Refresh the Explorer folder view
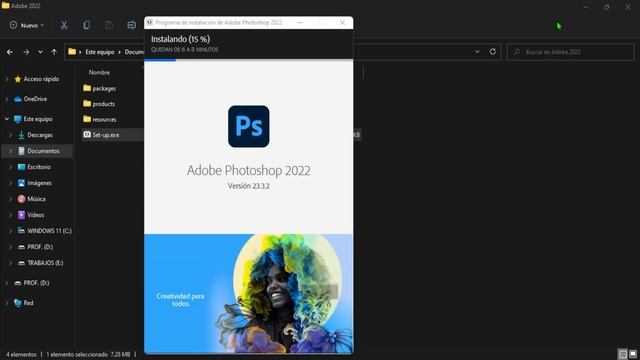Viewport: 640px width, 360px height. [x=493, y=51]
